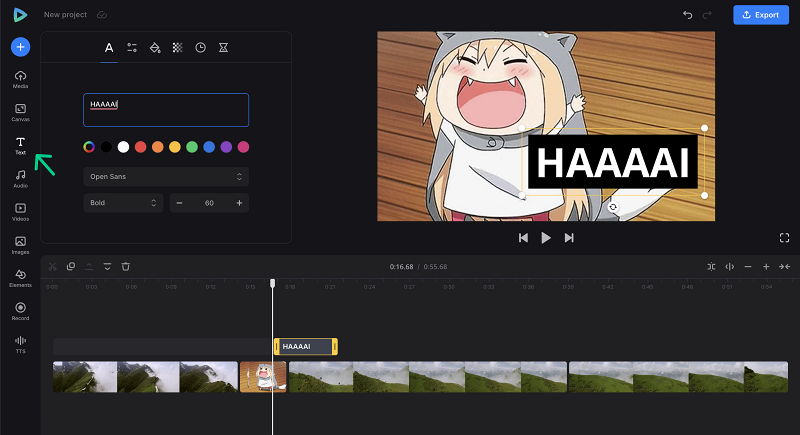The height and width of the screenshot is (435, 800).
Task: Open the TTS text-to-speech panel
Action: 20,345
